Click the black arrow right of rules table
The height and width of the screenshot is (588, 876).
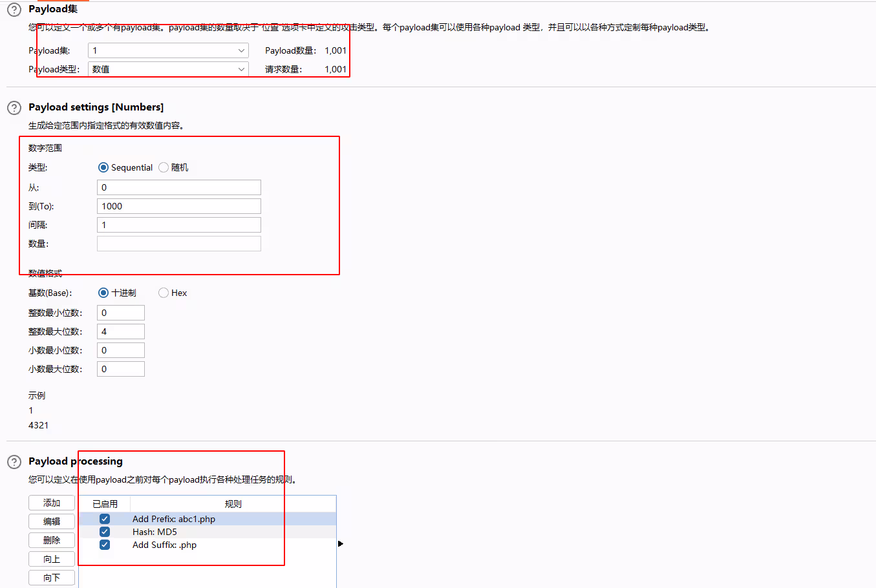point(341,544)
